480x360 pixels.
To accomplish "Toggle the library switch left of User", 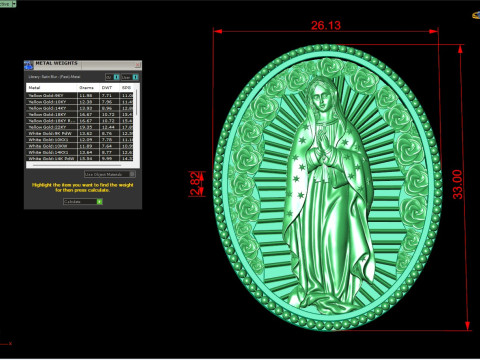I will [x=116, y=77].
